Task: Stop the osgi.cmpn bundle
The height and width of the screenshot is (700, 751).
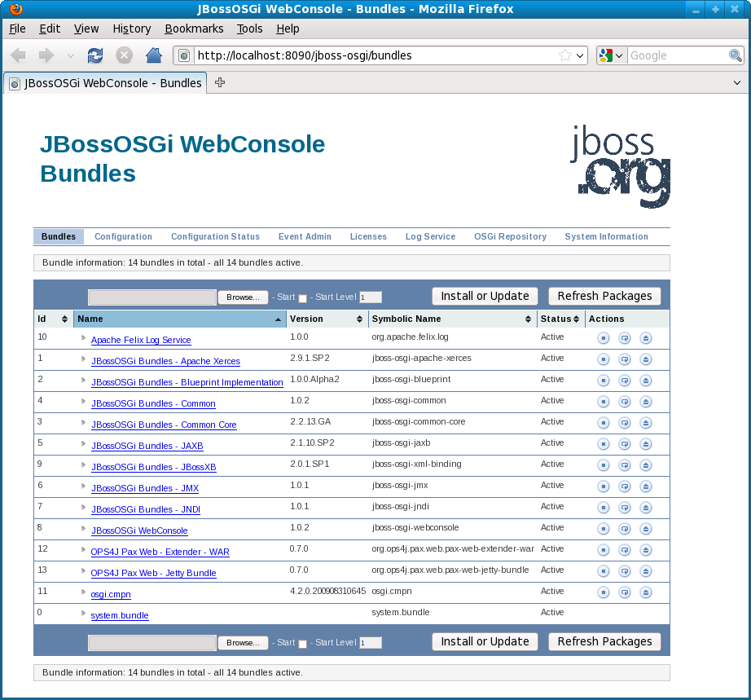Action: click(x=604, y=592)
